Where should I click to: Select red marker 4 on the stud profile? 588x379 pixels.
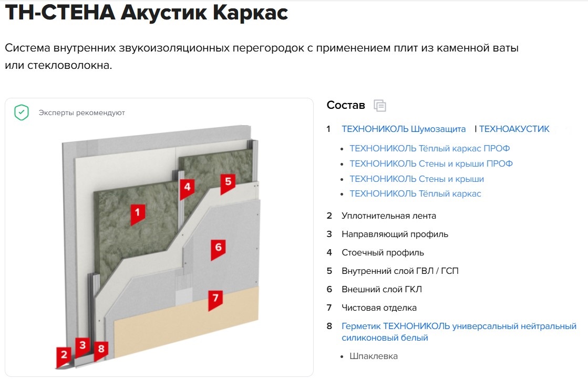(x=187, y=188)
